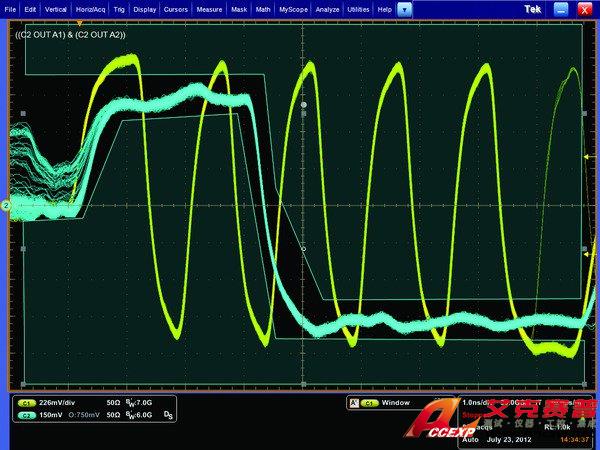Click the A trigger indicator badge
Screen dimensions: 600x450
[353, 403]
